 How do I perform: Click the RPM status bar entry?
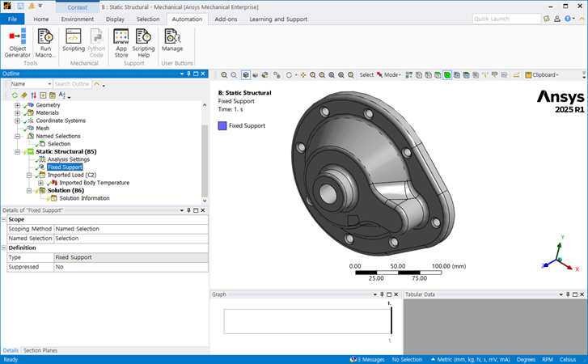[548, 359]
